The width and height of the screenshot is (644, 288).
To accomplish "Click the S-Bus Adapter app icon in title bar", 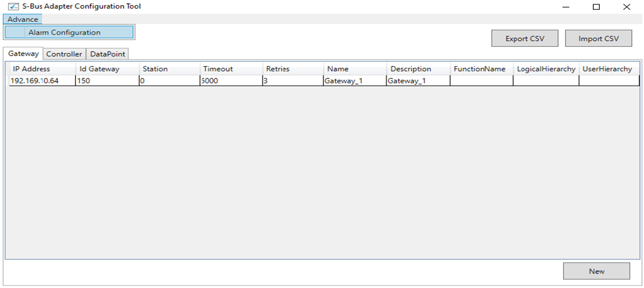I will click(x=13, y=7).
